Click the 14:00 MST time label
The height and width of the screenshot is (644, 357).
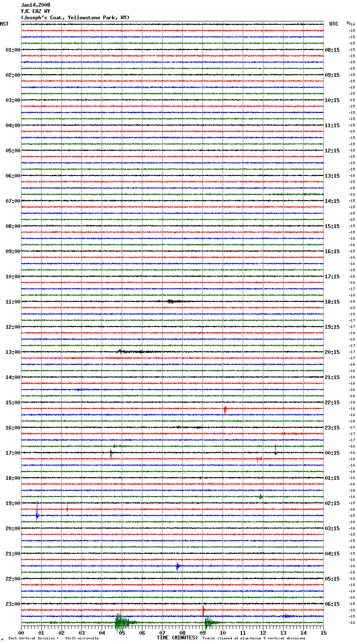13,377
